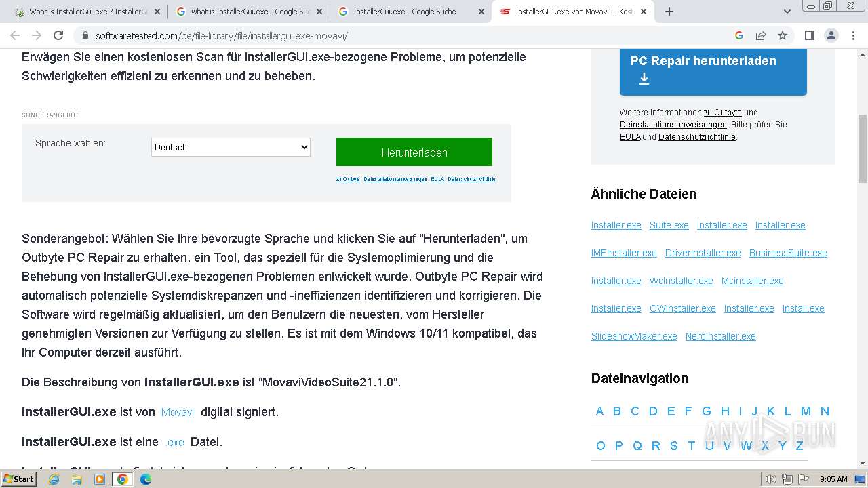Launch media player from taskbar
This screenshot has width=868, height=488.
pos(100,479)
